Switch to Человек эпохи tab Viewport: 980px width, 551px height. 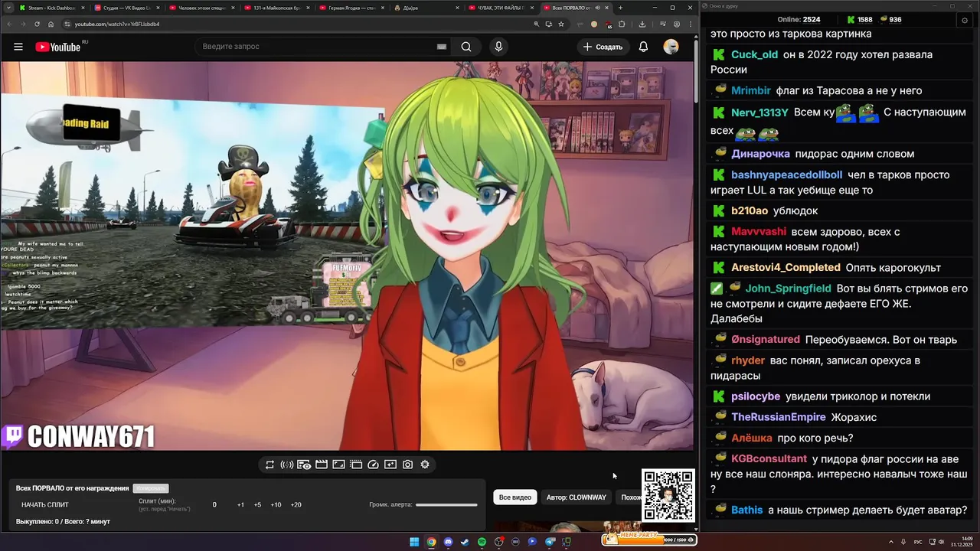201,8
